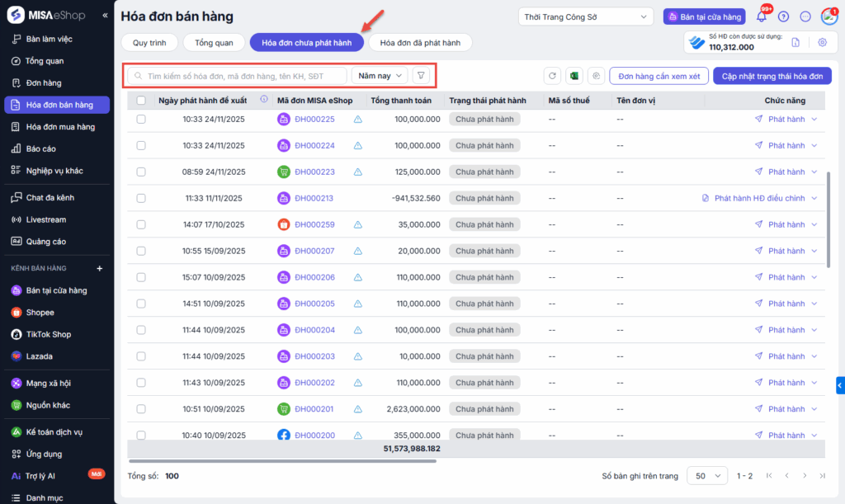Open the Năm nay period dropdown
Viewport: 845px width, 504px height.
380,76
